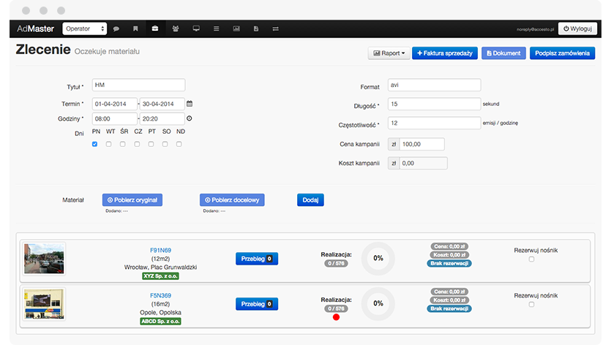Open the Operator role dropdown
Image resolution: width=611 pixels, height=364 pixels.
85,29
